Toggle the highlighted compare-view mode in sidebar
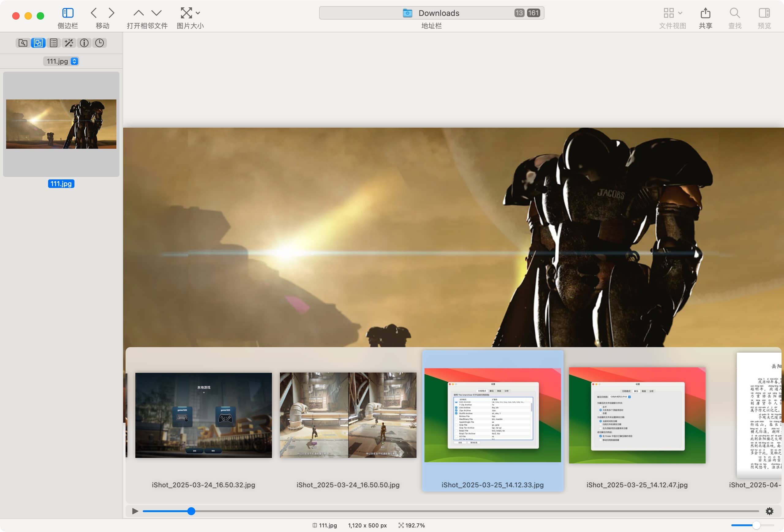784x532 pixels. 38,43
